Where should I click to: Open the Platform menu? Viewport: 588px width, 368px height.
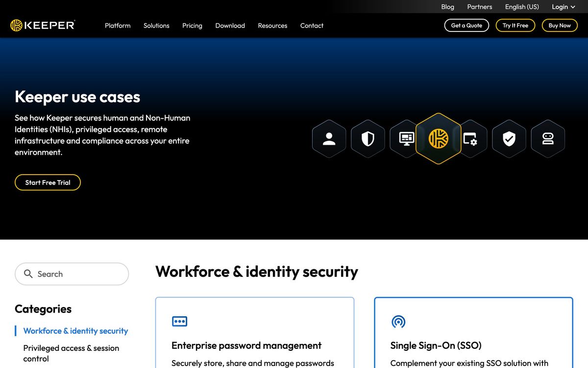click(x=118, y=26)
